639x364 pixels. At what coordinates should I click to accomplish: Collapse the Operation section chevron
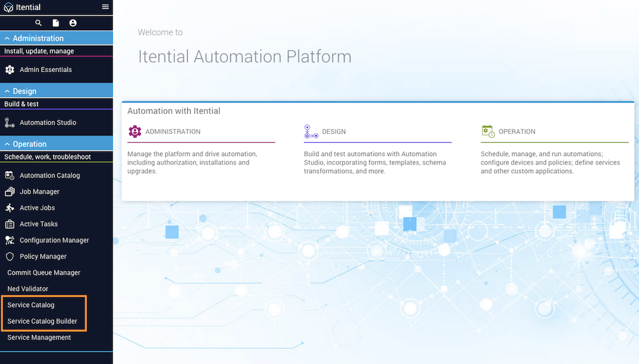7,144
